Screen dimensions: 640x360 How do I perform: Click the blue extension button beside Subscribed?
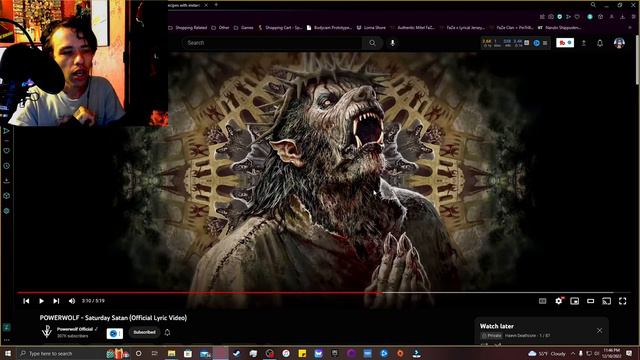click(x=115, y=333)
